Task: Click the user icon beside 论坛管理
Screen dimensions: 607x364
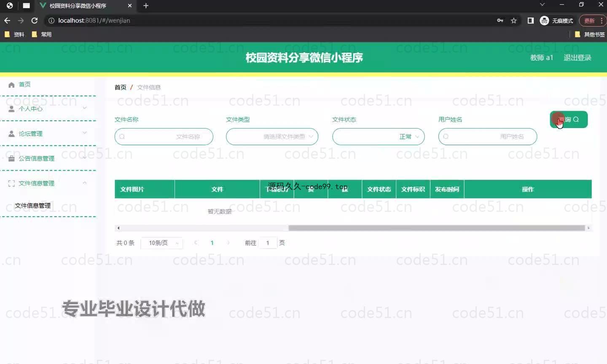Action: pos(11,134)
